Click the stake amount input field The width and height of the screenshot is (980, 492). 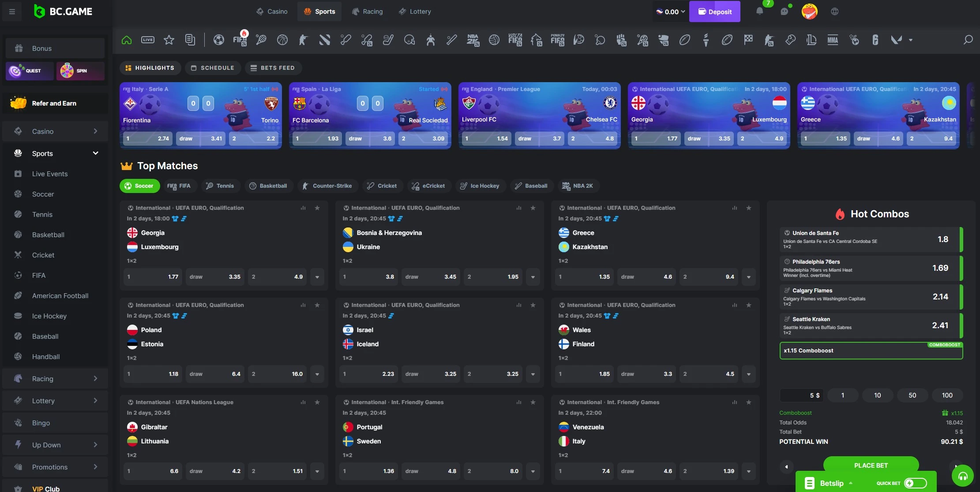click(802, 395)
